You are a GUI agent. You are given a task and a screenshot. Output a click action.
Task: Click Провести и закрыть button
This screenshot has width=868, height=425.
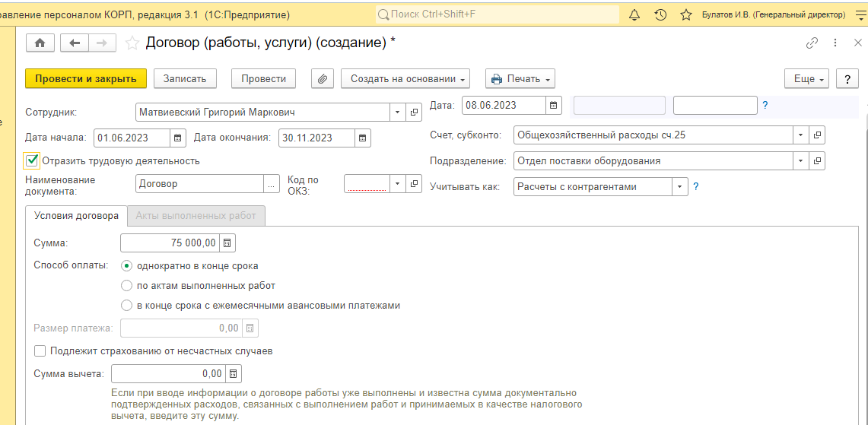[85, 78]
